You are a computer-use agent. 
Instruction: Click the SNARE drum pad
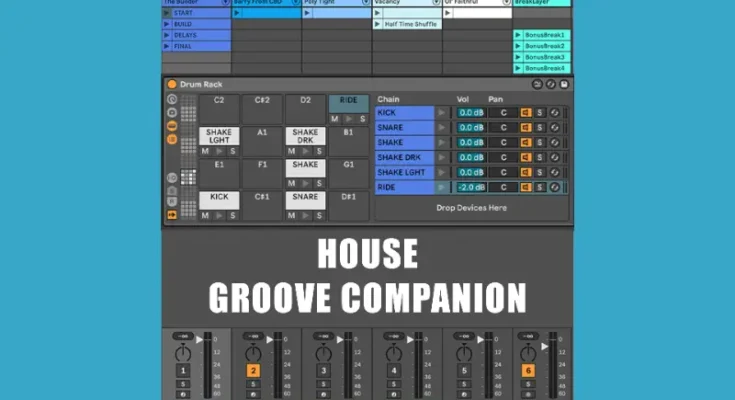[x=305, y=198]
